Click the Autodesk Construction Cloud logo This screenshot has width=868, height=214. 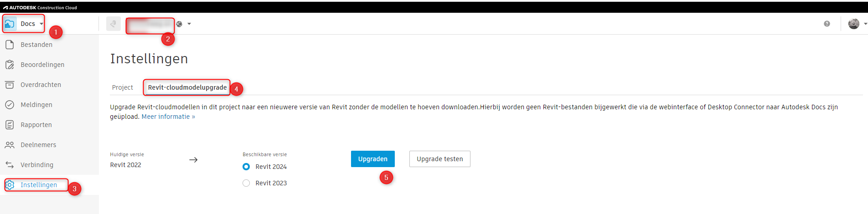coord(40,7)
